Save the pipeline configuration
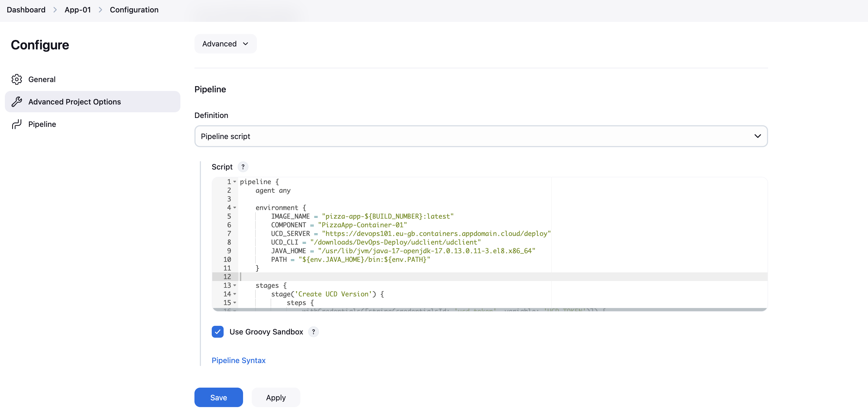The width and height of the screenshot is (868, 413). [219, 398]
